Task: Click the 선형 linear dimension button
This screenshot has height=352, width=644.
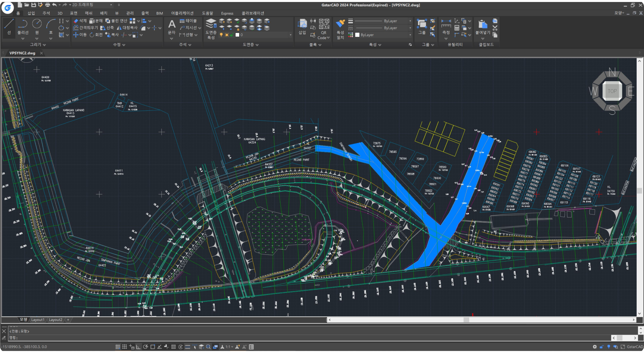Action: point(188,35)
